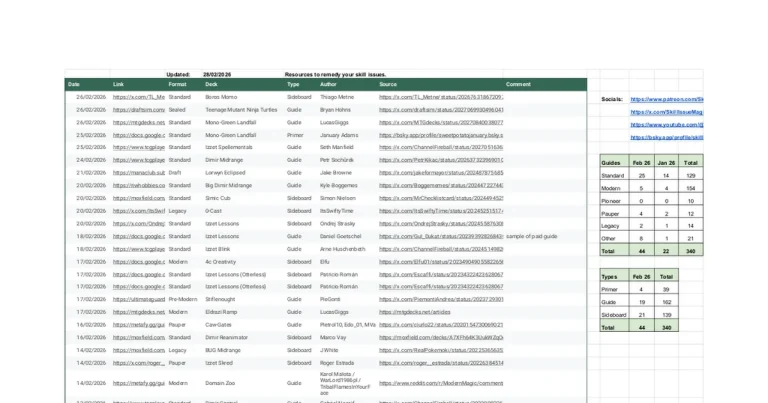Select the 'Domain Zoo' deck cell
Screen dimensions: 768x403
(220, 383)
